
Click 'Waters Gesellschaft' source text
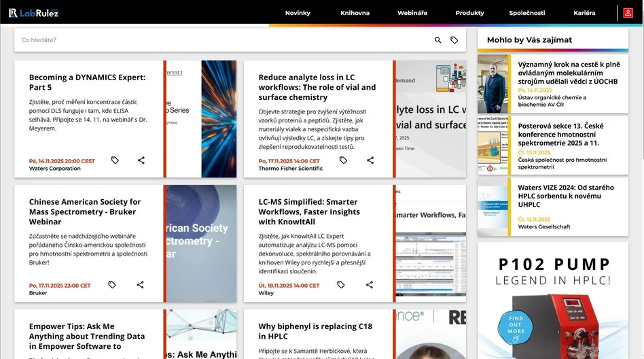pos(543,226)
